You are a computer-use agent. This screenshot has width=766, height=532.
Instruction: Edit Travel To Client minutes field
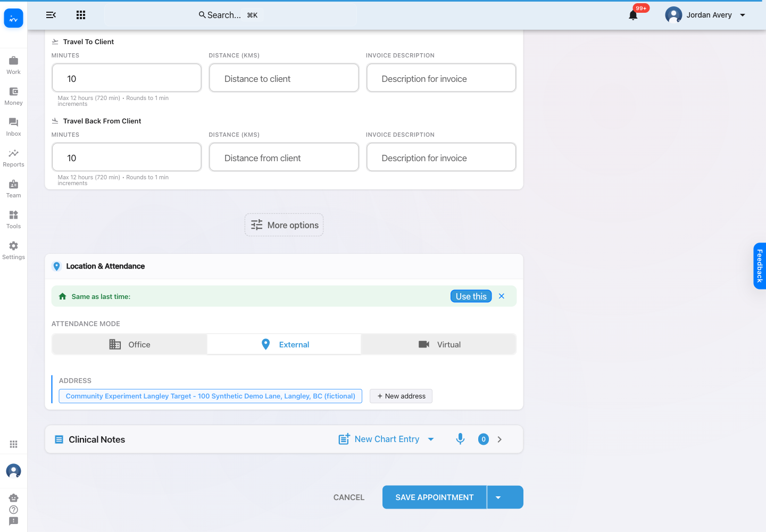(x=127, y=78)
